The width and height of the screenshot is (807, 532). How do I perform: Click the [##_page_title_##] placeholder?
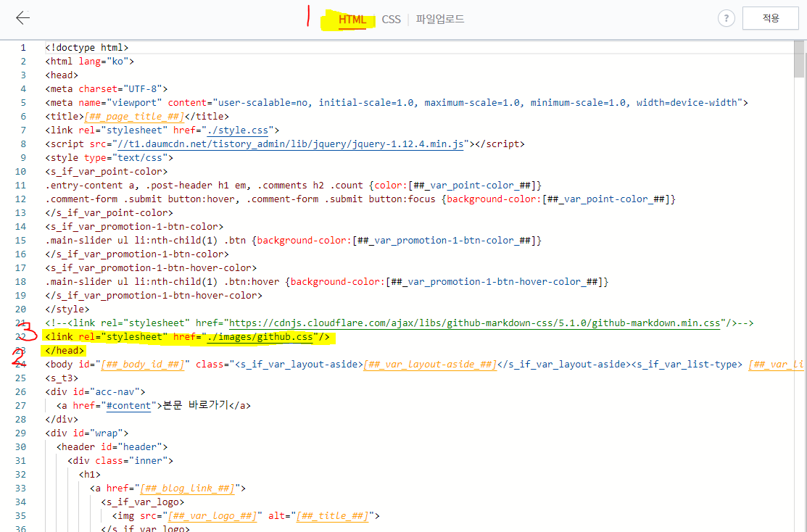click(x=134, y=116)
